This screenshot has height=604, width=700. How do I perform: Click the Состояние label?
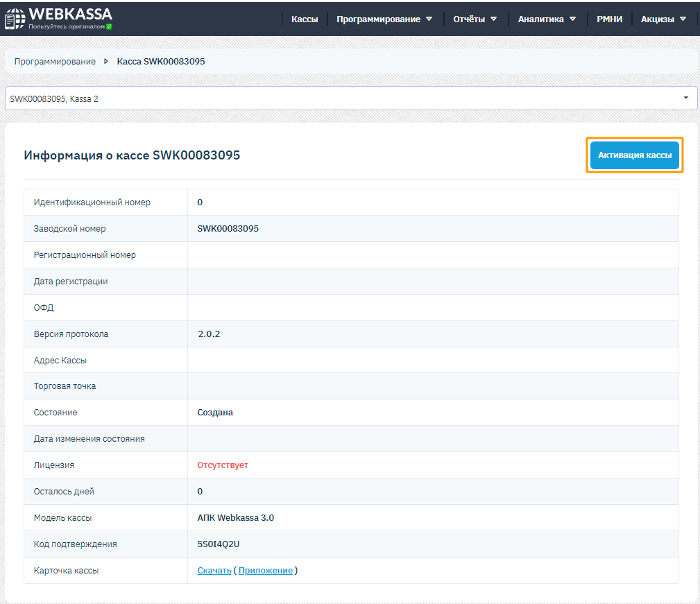[56, 413]
